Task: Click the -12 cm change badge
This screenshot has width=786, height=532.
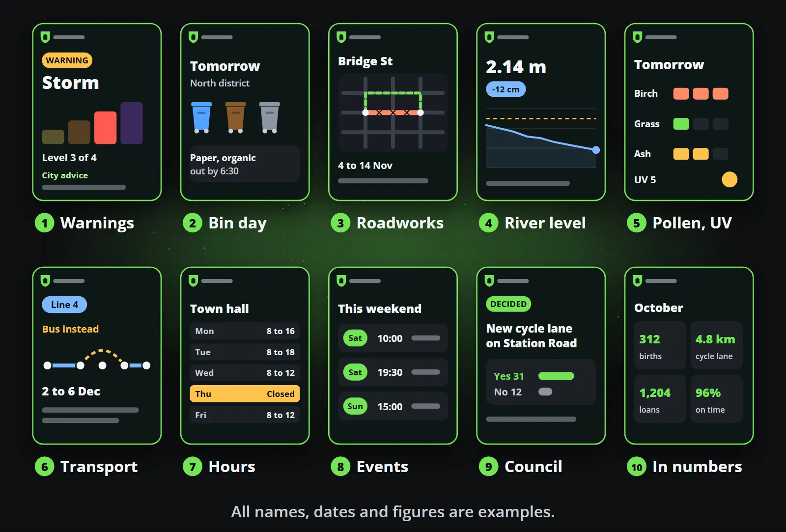Action: click(506, 89)
